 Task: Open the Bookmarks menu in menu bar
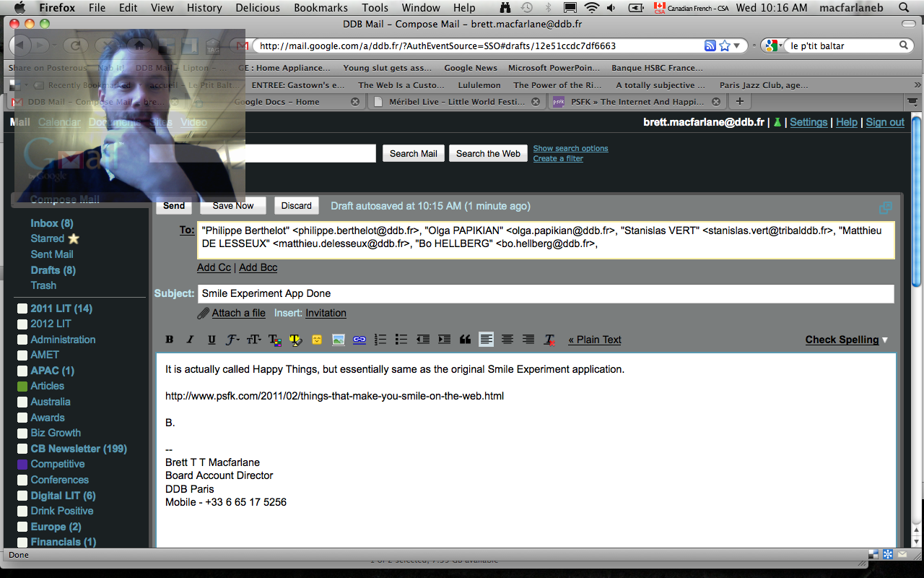[321, 8]
